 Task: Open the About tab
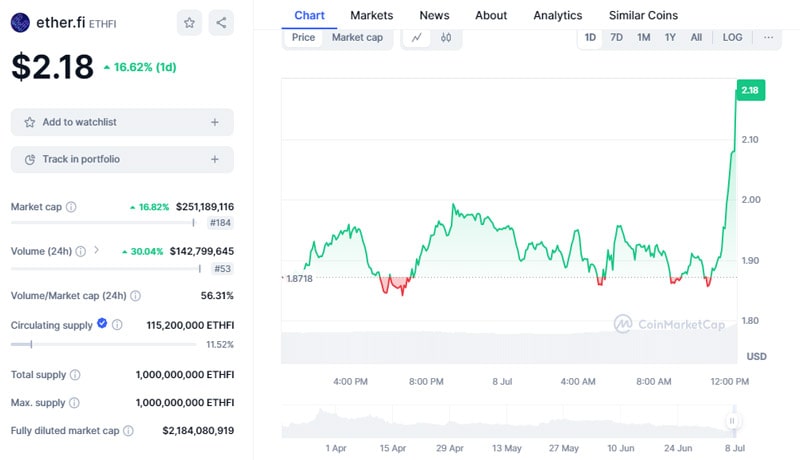(491, 15)
